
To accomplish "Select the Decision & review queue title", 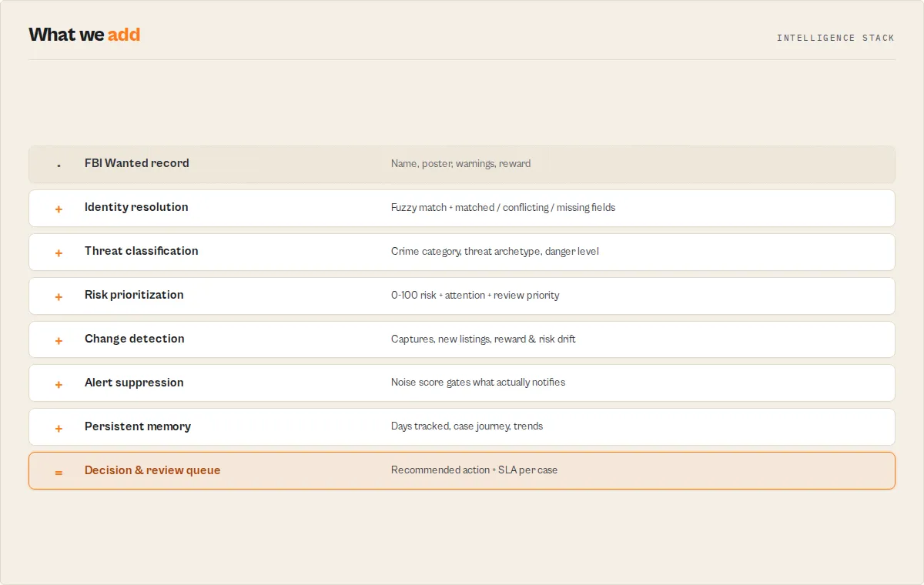I will 152,470.
